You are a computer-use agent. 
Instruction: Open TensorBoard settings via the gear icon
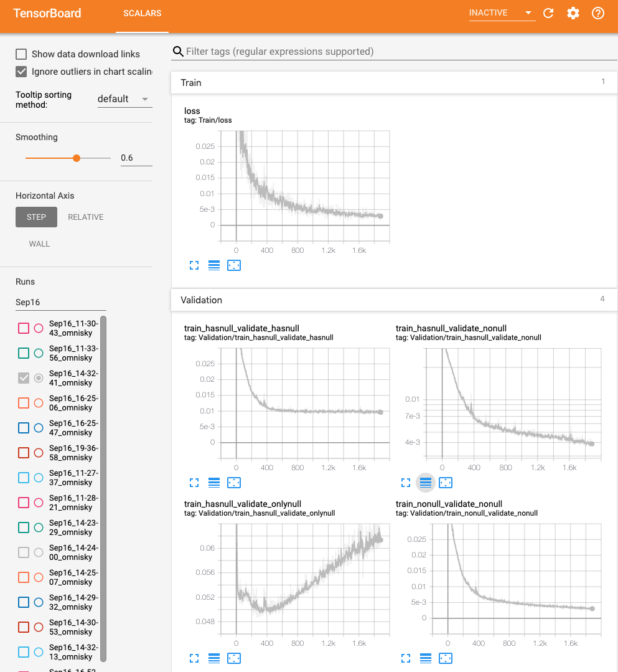point(573,13)
